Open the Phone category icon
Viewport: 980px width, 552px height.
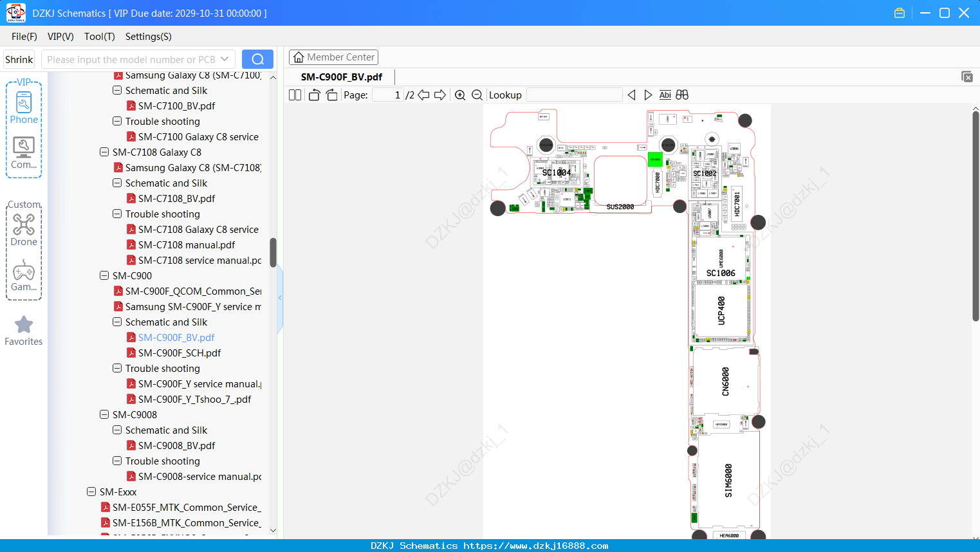24,107
